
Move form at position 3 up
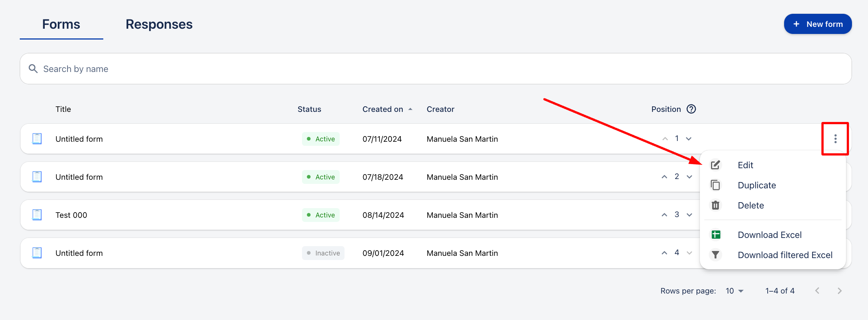(664, 215)
